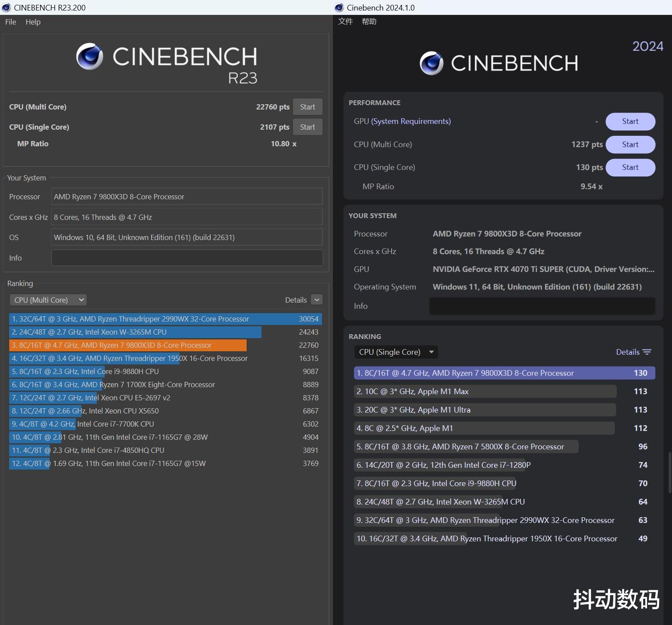Select 2024 Threadripper 2990WX row scoring 63
The width and height of the screenshot is (672, 625).
pos(505,520)
